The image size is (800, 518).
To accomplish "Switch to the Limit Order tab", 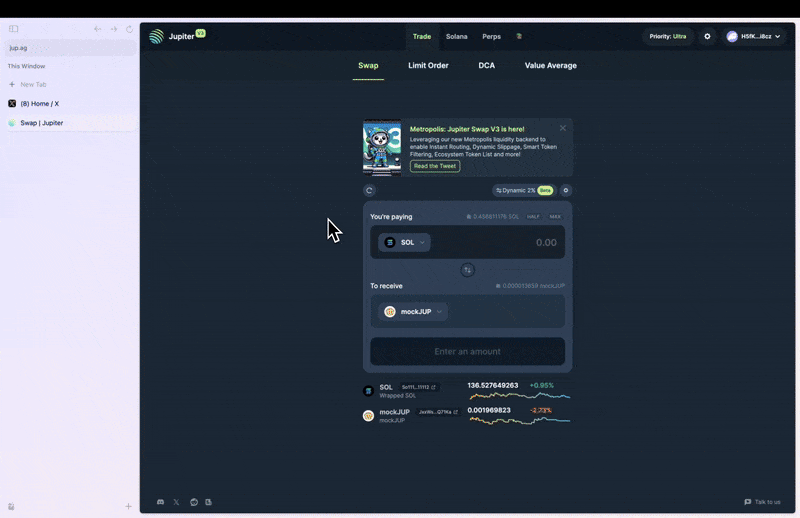I will click(428, 66).
